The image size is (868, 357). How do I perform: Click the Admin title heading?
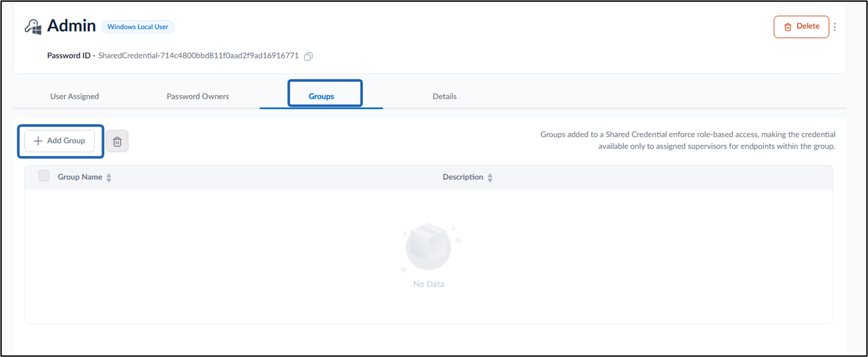pyautogui.click(x=71, y=26)
